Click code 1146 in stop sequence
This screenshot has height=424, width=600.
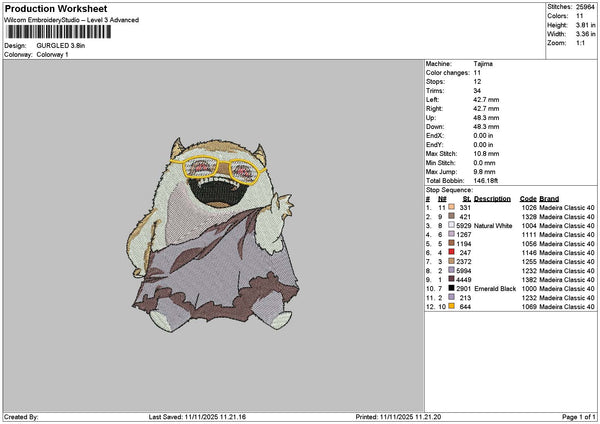pos(529,253)
